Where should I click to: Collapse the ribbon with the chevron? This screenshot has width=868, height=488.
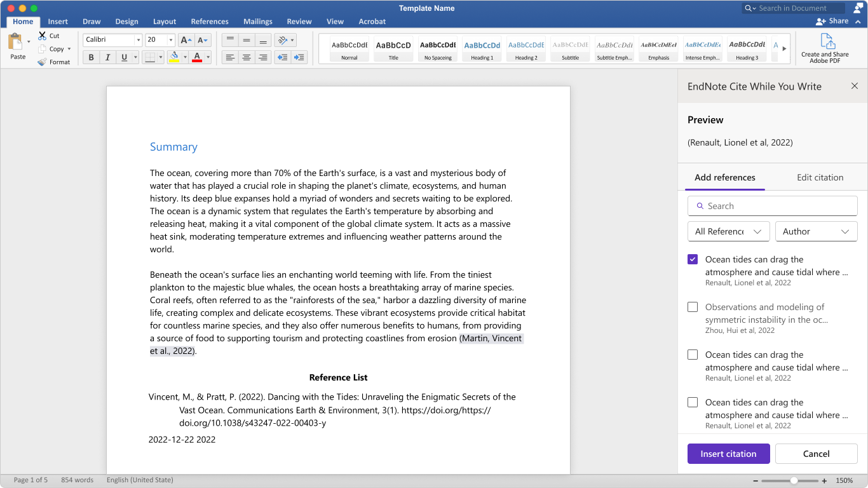[858, 21]
